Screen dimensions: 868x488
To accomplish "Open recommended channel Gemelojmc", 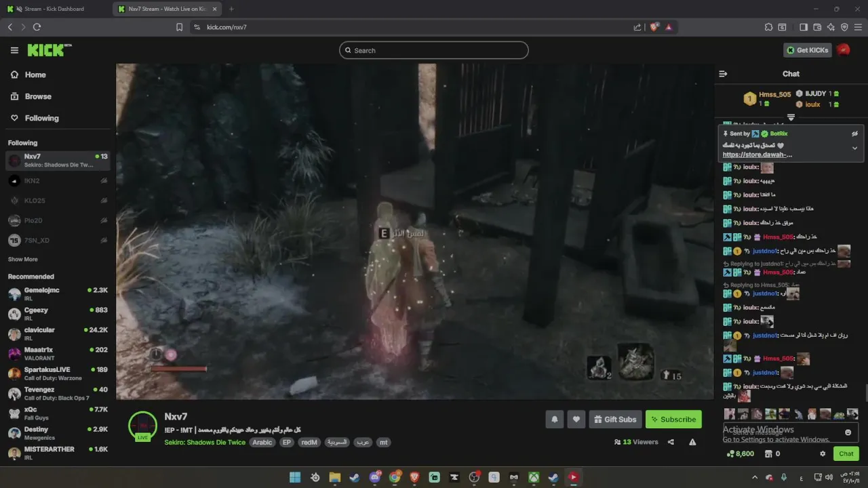I will (x=58, y=294).
